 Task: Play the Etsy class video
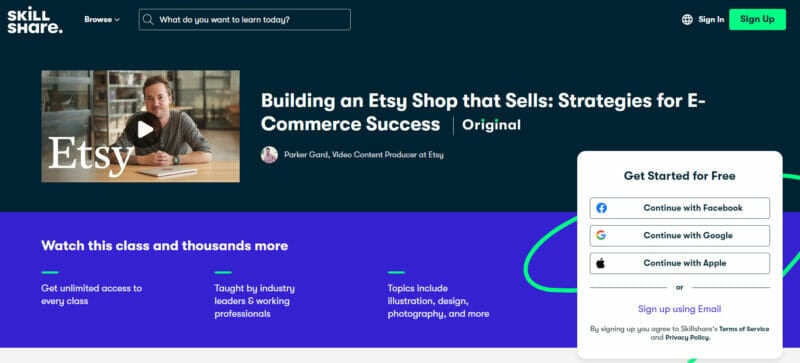(144, 129)
